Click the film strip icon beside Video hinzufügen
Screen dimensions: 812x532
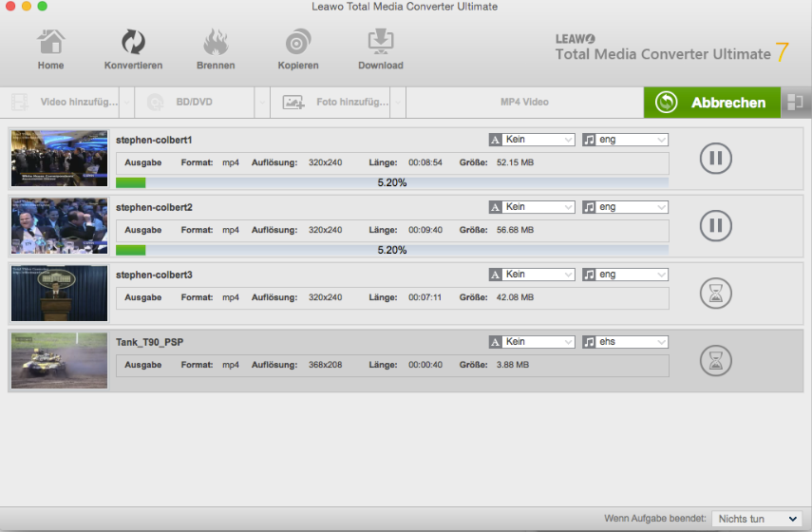[x=20, y=102]
